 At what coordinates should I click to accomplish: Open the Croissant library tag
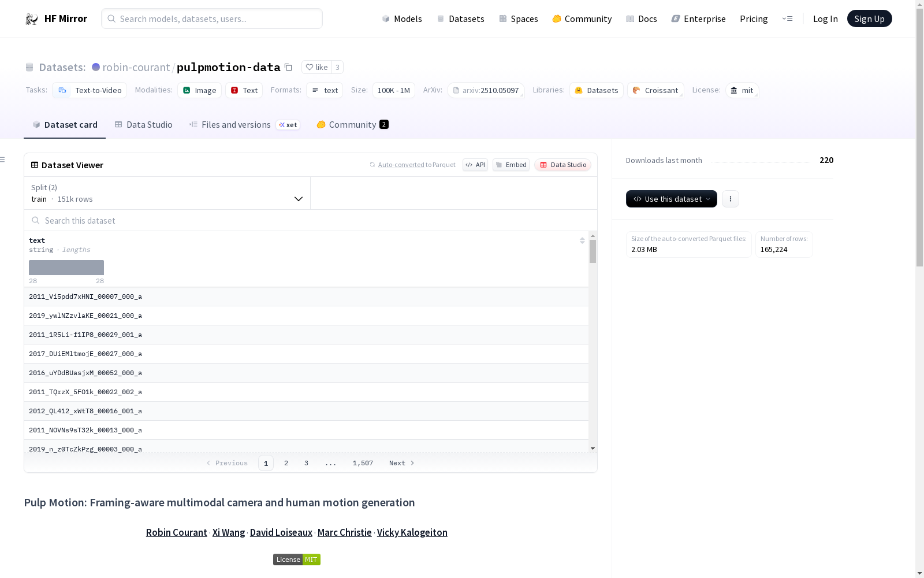pyautogui.click(x=655, y=90)
